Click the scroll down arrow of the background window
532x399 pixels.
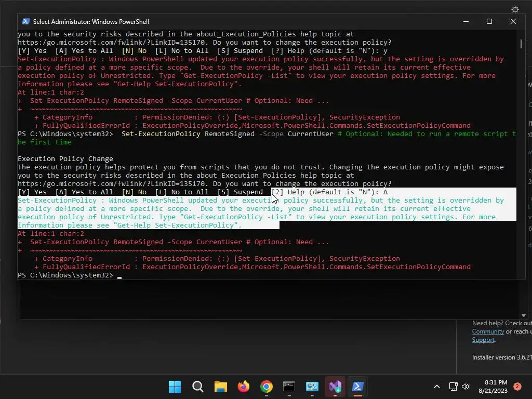pyautogui.click(x=524, y=315)
